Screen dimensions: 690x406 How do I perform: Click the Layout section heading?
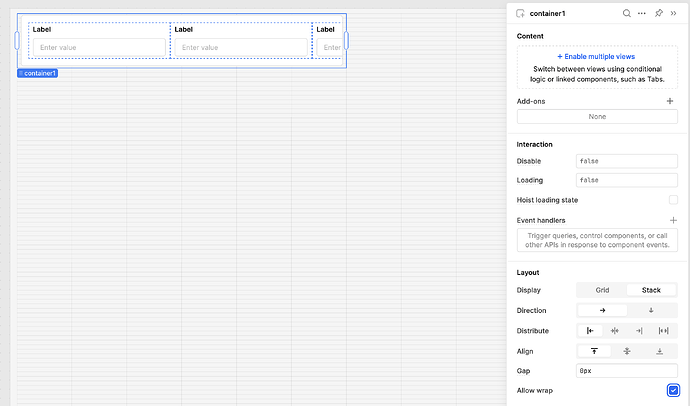528,272
